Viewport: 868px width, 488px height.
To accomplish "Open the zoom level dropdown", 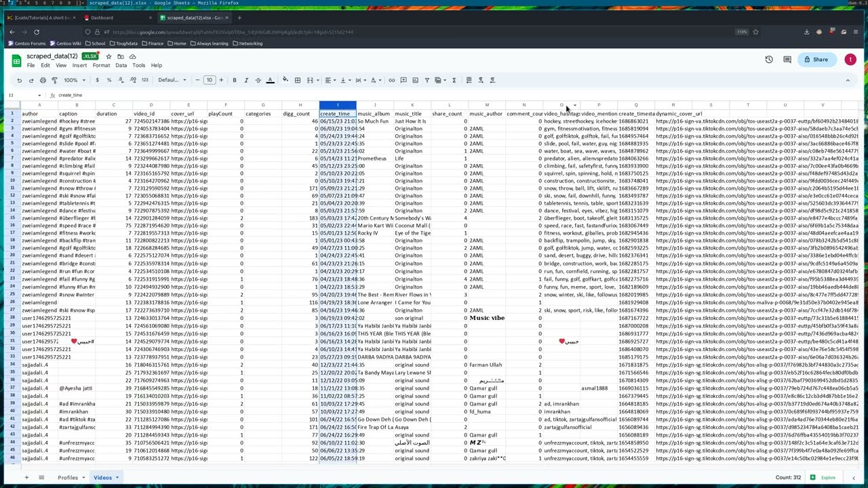I will click(x=73, y=80).
